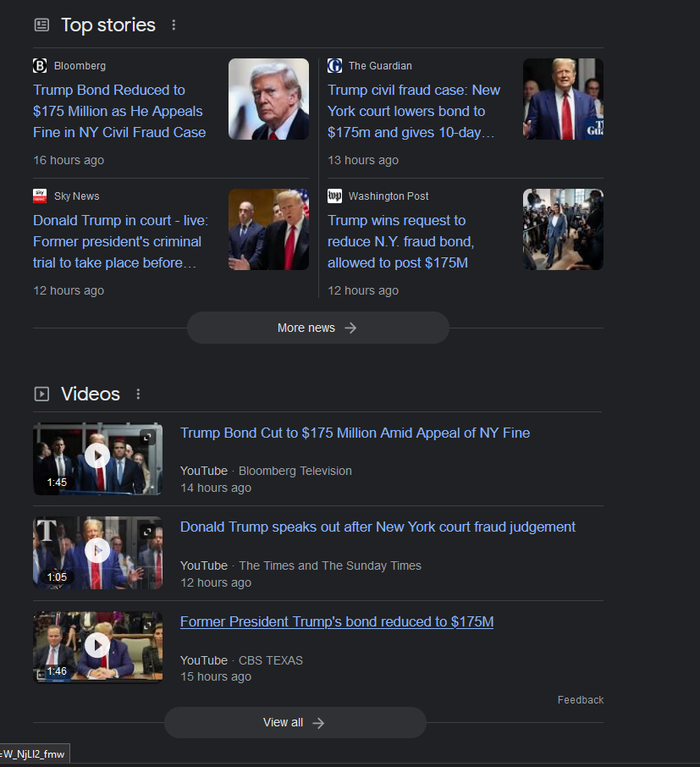Click the 'Videos' section heading
Image resolution: width=700 pixels, height=767 pixels.
click(x=91, y=394)
